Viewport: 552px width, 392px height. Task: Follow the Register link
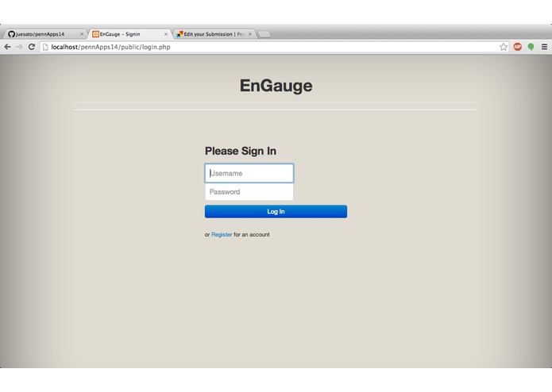tap(222, 235)
